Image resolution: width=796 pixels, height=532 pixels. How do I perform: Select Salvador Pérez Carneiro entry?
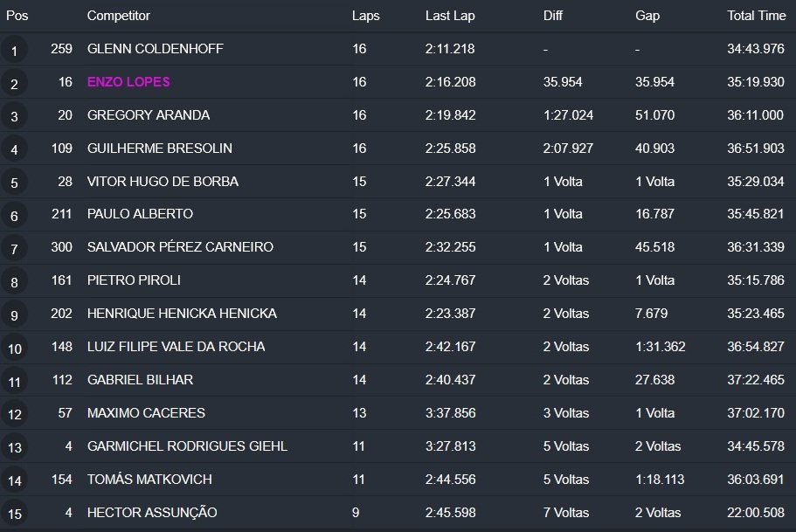pos(180,247)
